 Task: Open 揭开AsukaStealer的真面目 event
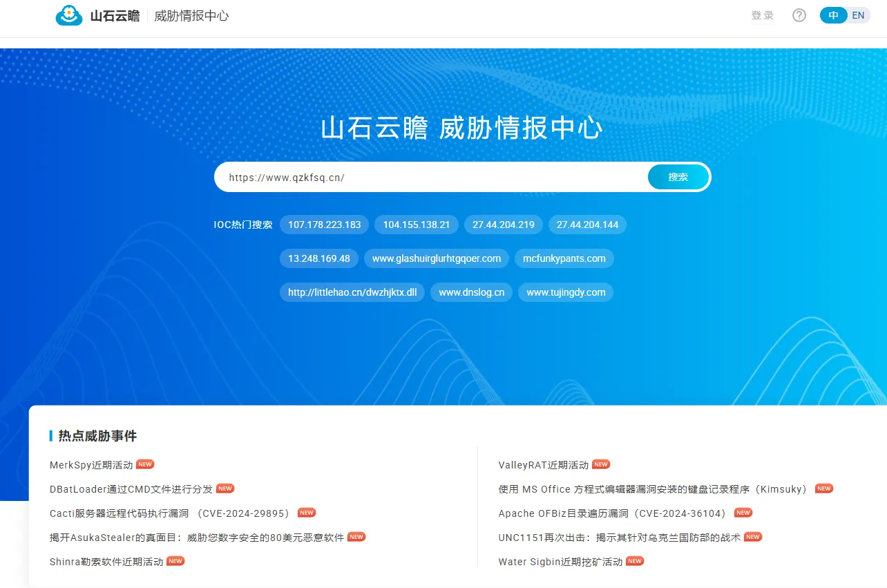197,537
